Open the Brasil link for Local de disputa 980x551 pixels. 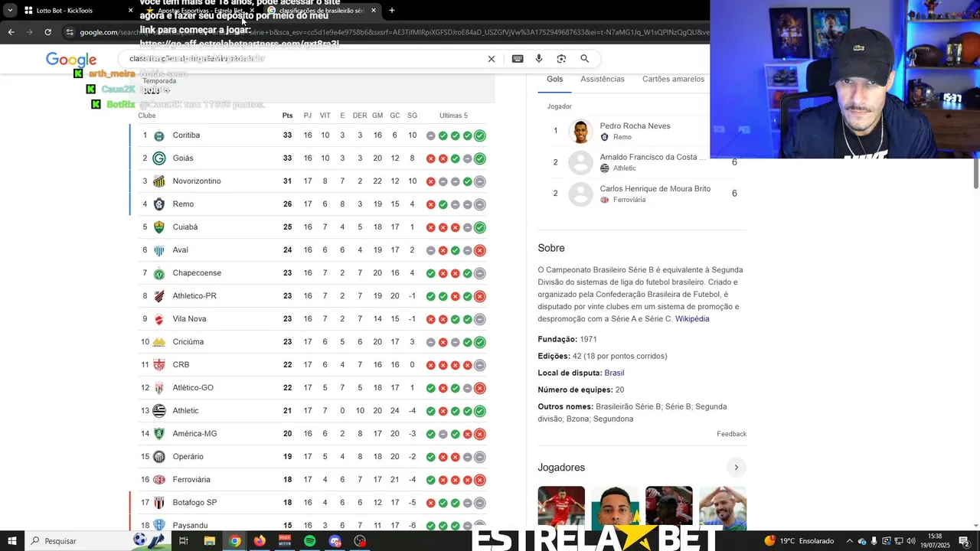pyautogui.click(x=614, y=373)
